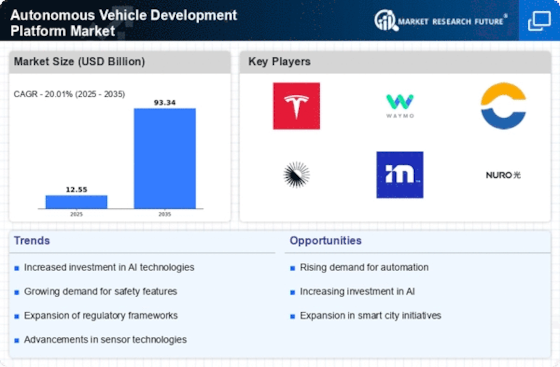Click the orange and blue circular logo
The width and height of the screenshot is (560, 367).
[503, 106]
